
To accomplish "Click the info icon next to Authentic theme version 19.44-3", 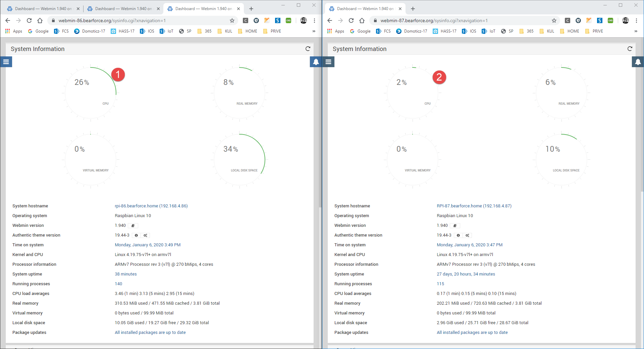I will tap(136, 235).
